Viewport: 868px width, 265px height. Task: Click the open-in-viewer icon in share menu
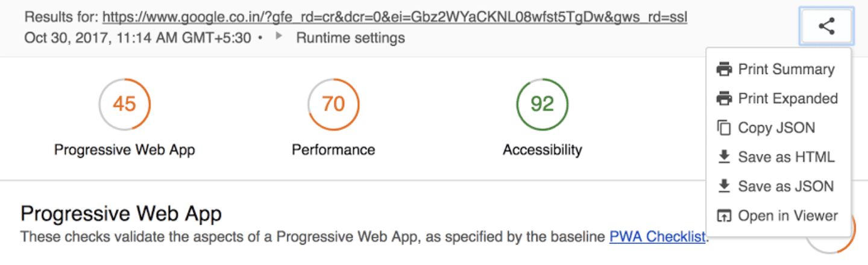pyautogui.click(x=724, y=216)
